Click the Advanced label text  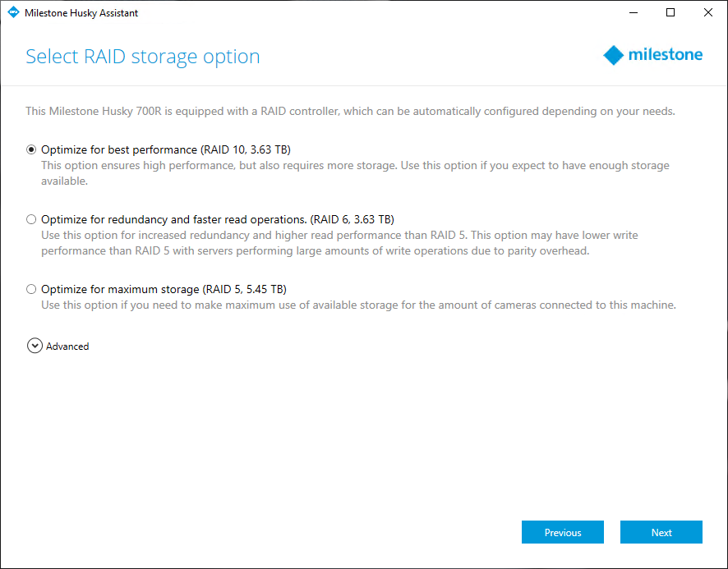[x=67, y=346]
